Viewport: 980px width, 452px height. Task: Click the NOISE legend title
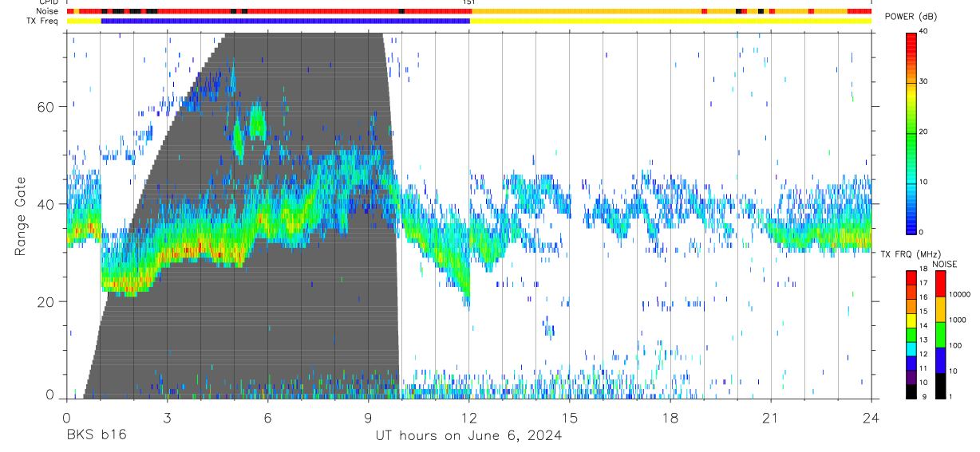pos(944,264)
